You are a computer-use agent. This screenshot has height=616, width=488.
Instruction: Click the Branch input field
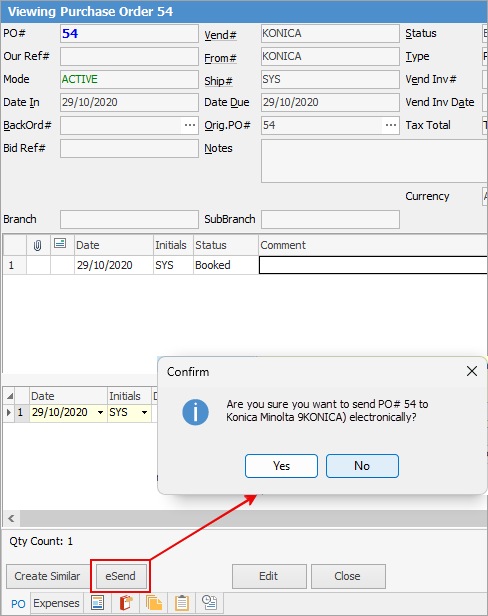click(x=129, y=219)
